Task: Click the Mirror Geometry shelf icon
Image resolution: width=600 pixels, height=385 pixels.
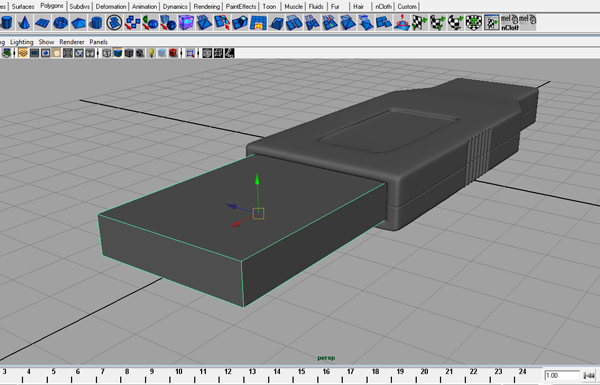Action: tap(150, 22)
